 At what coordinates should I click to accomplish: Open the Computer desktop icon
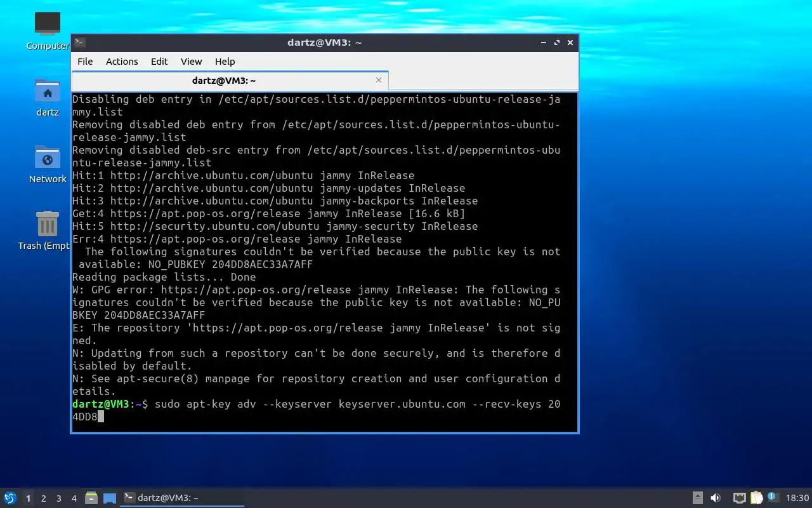(48, 30)
